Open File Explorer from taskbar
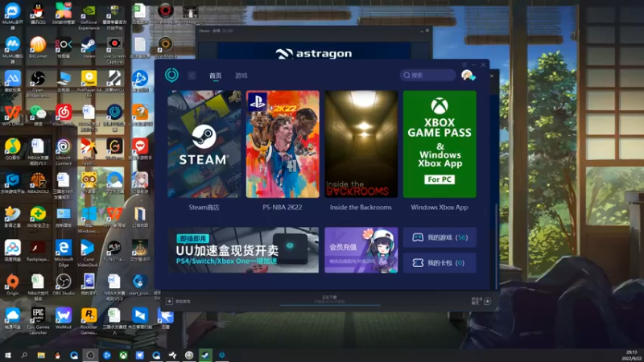644x362 pixels. 41,355
